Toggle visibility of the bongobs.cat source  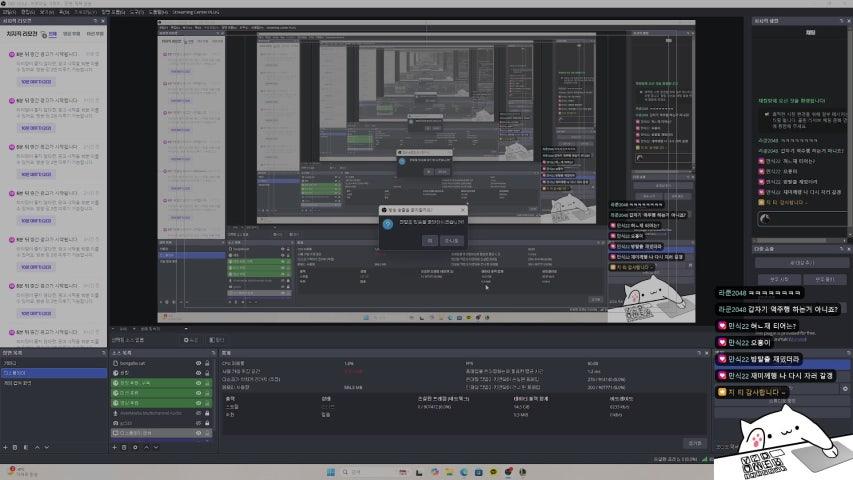pos(198,363)
